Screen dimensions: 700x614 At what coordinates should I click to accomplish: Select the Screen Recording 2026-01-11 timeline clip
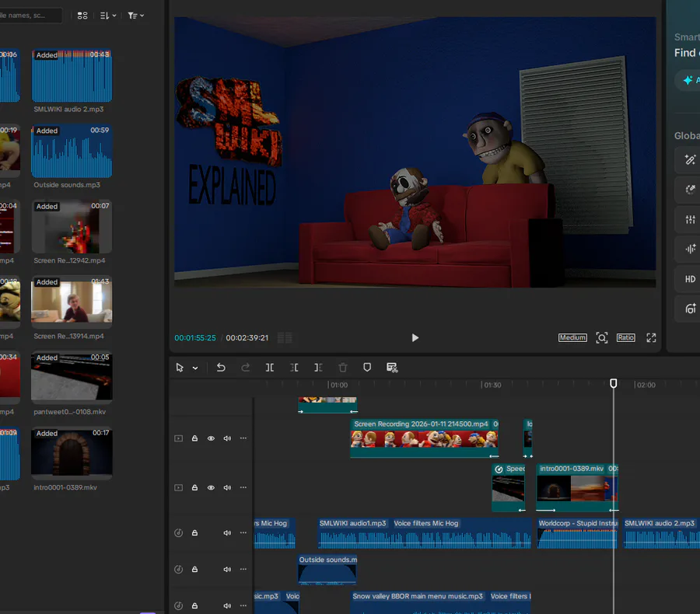[424, 438]
